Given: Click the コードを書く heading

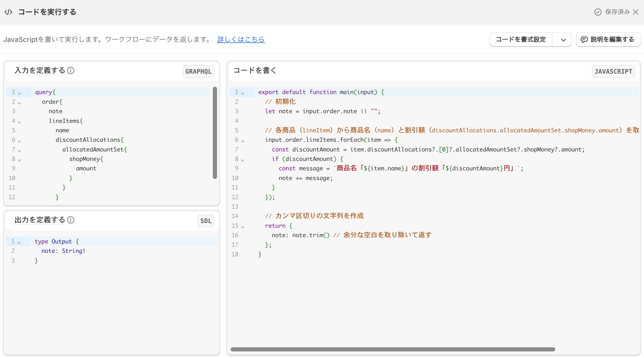Looking at the screenshot, I should click(x=255, y=70).
